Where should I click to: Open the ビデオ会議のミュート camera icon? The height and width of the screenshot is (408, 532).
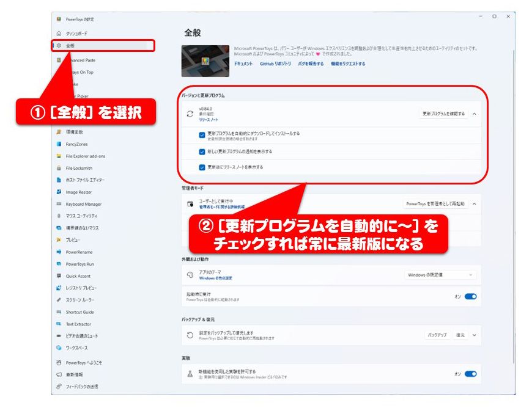59,336
